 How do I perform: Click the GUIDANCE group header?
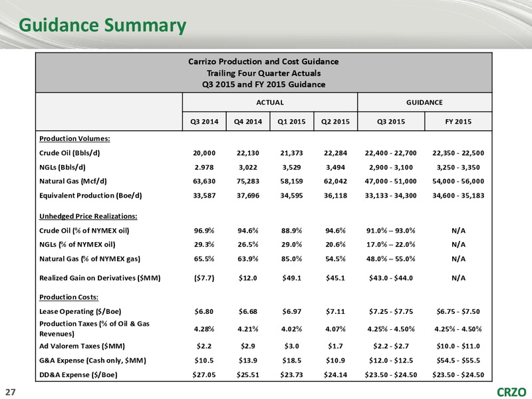click(x=424, y=102)
